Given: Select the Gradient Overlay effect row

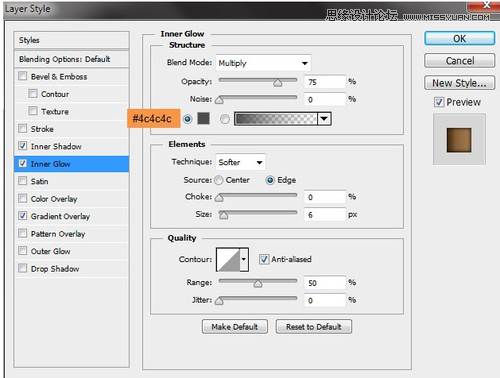Looking at the screenshot, I should tap(72, 216).
